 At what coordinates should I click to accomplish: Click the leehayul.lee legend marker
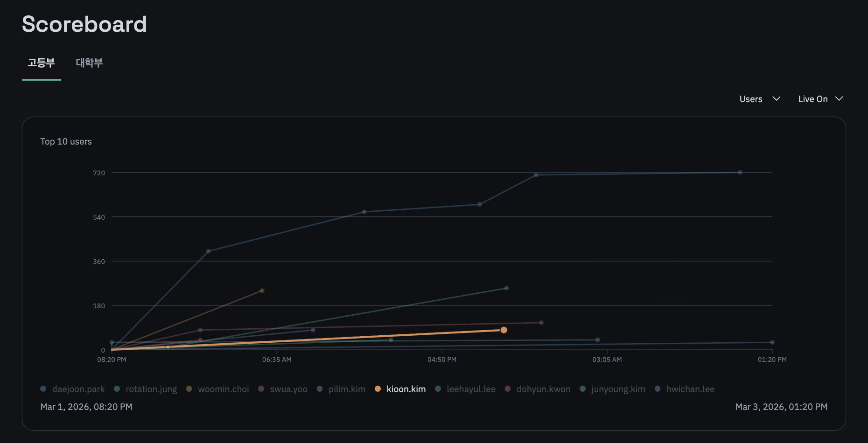coord(439,388)
